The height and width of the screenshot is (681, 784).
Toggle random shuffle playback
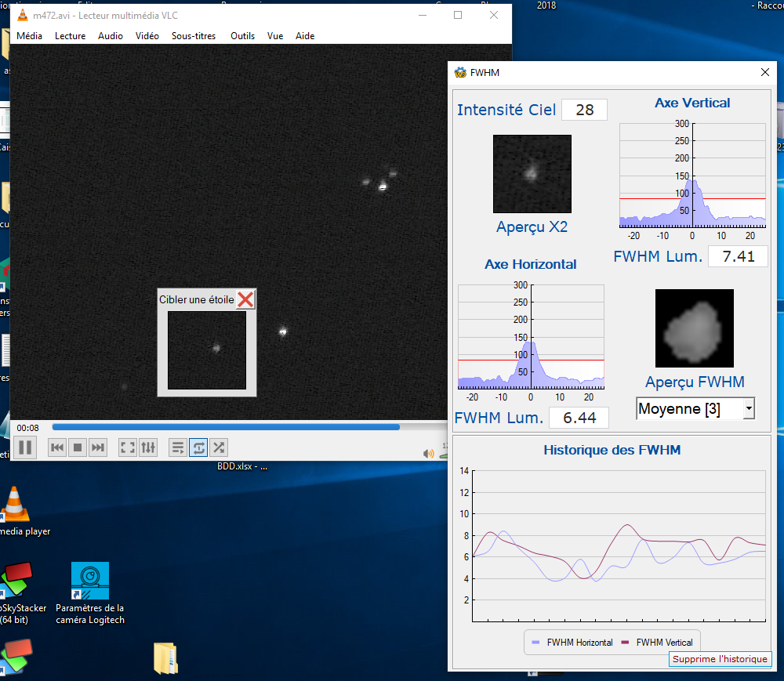tap(219, 447)
